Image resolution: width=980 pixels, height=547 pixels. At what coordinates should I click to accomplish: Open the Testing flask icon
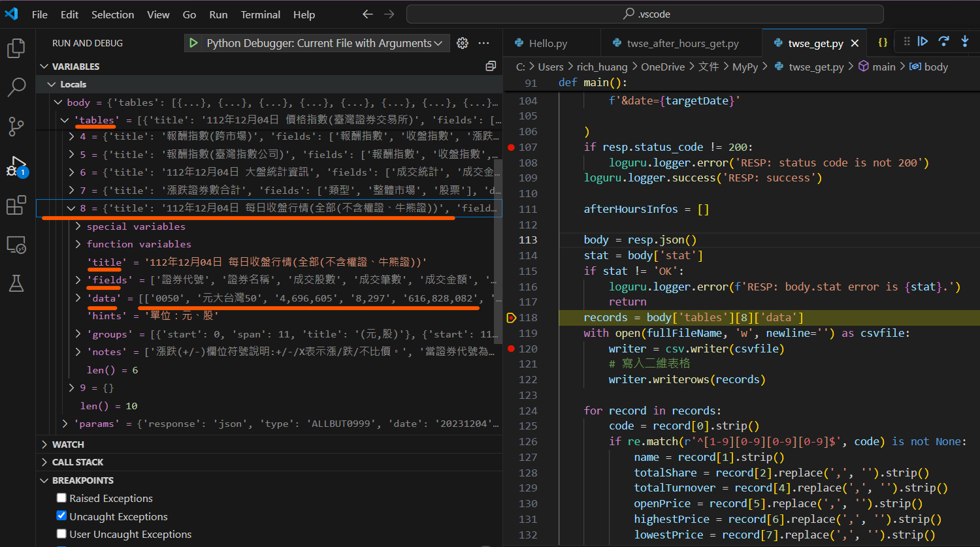coord(16,283)
